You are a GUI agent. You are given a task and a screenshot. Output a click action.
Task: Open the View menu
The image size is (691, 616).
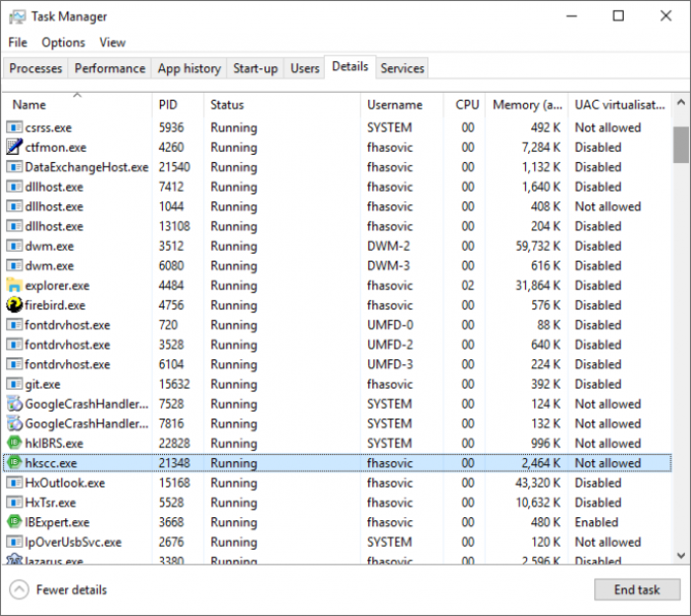(113, 42)
